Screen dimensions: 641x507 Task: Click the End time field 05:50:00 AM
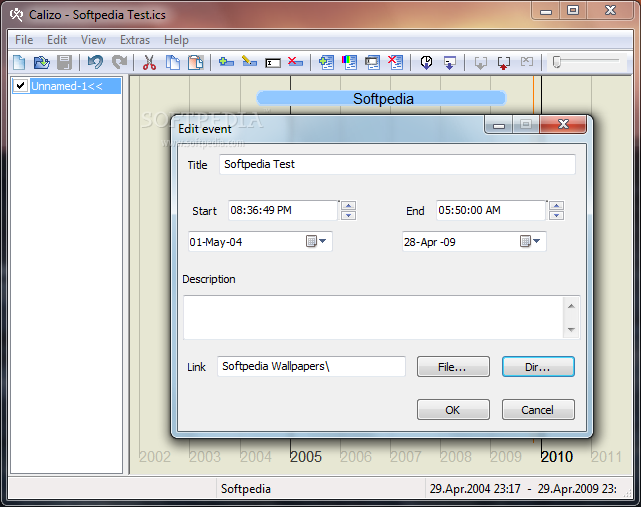pyautogui.click(x=491, y=210)
